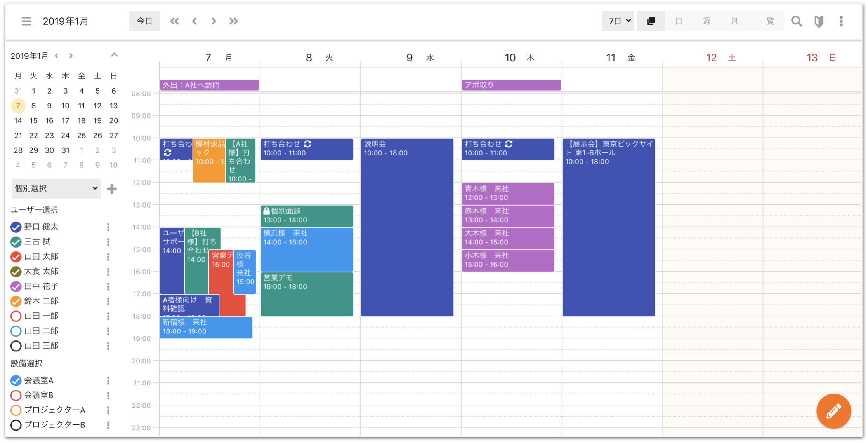The image size is (868, 443).
Task: Open options menu for 会議室A
Action: pos(108,380)
